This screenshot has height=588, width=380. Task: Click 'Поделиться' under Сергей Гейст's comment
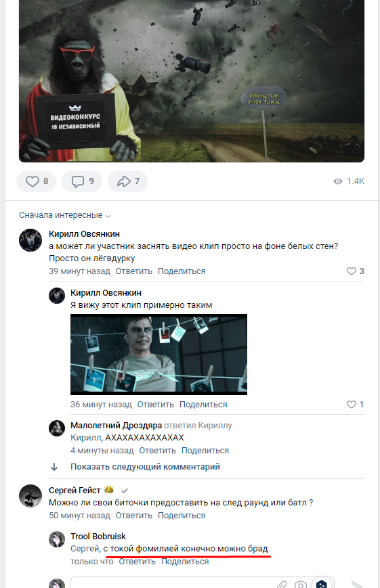(182, 516)
